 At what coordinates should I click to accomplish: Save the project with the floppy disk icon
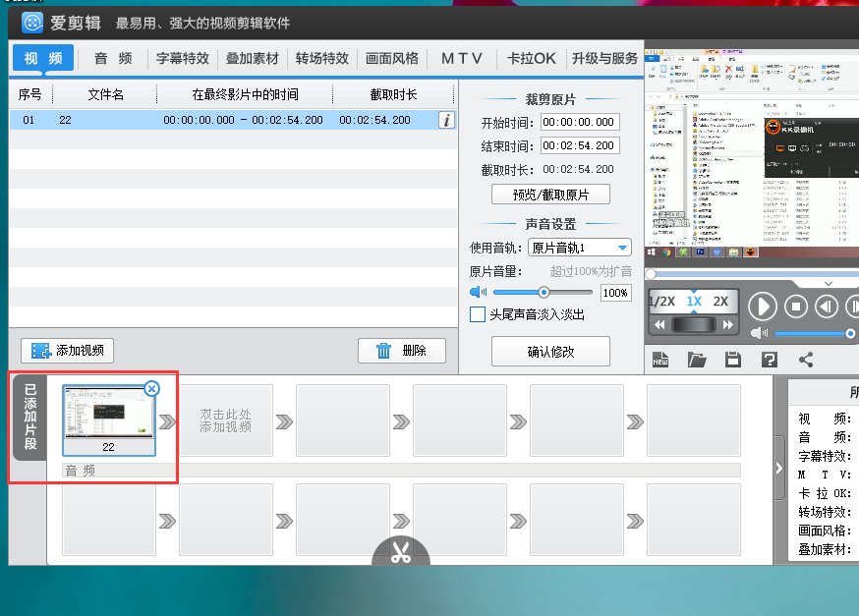tap(732, 358)
